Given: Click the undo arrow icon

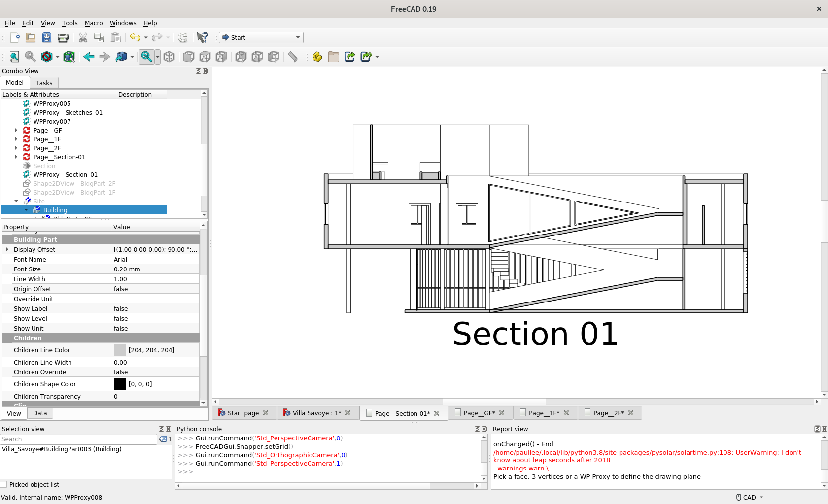Looking at the screenshot, I should point(135,37).
